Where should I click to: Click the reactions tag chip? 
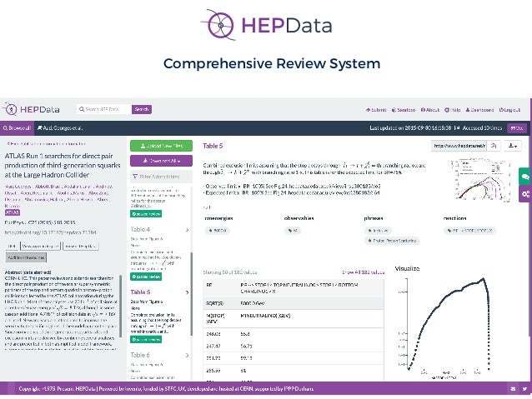coord(469,231)
